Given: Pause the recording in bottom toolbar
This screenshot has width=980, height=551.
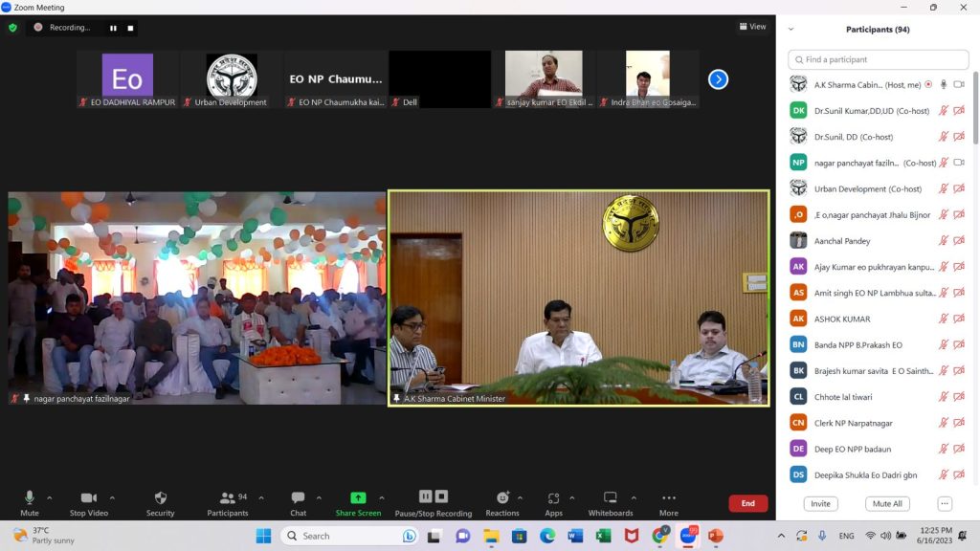Looking at the screenshot, I should click(426, 496).
